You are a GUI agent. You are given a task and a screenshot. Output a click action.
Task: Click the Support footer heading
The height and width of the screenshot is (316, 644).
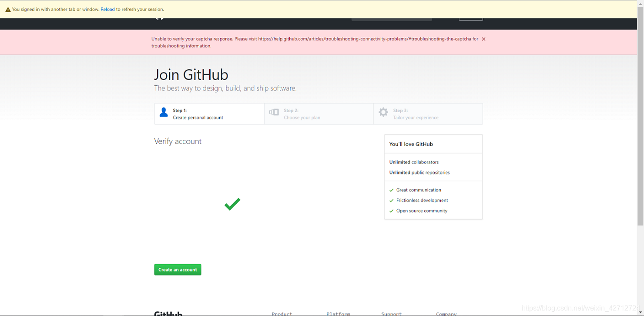(x=391, y=313)
